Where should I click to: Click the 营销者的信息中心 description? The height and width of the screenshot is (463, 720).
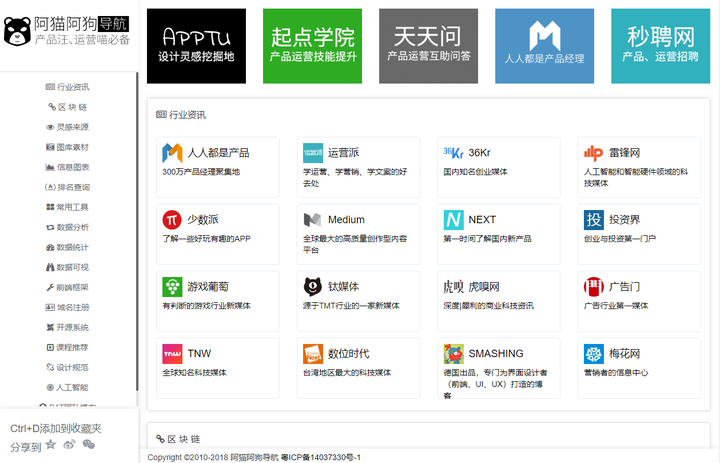click(x=616, y=373)
